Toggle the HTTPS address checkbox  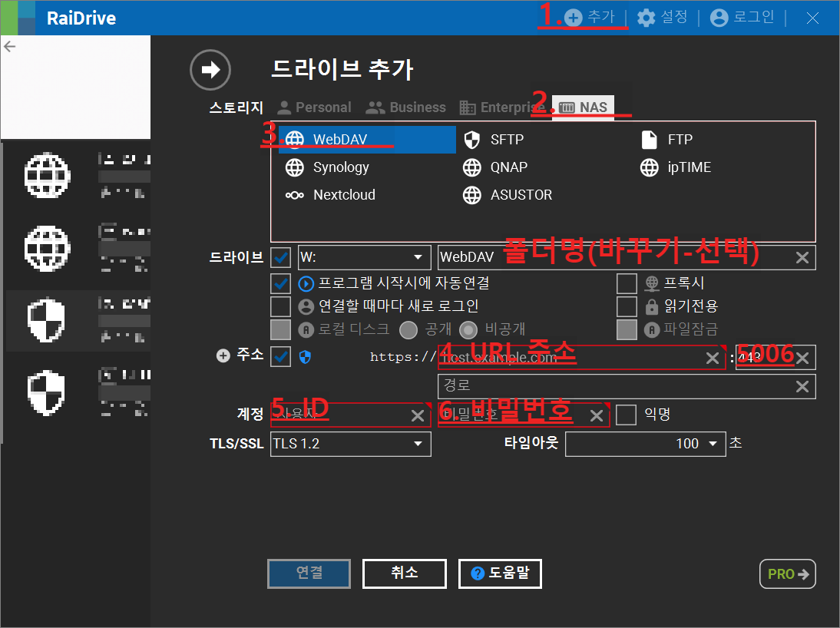click(x=281, y=357)
